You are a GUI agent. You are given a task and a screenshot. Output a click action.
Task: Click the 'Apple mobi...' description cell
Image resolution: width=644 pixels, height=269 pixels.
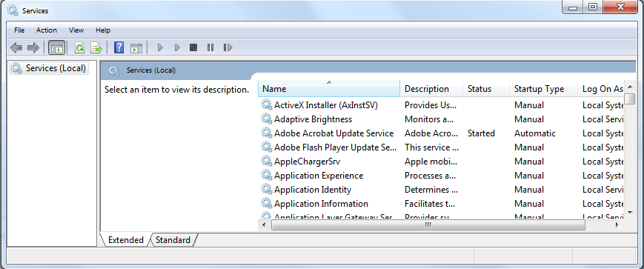(x=431, y=162)
